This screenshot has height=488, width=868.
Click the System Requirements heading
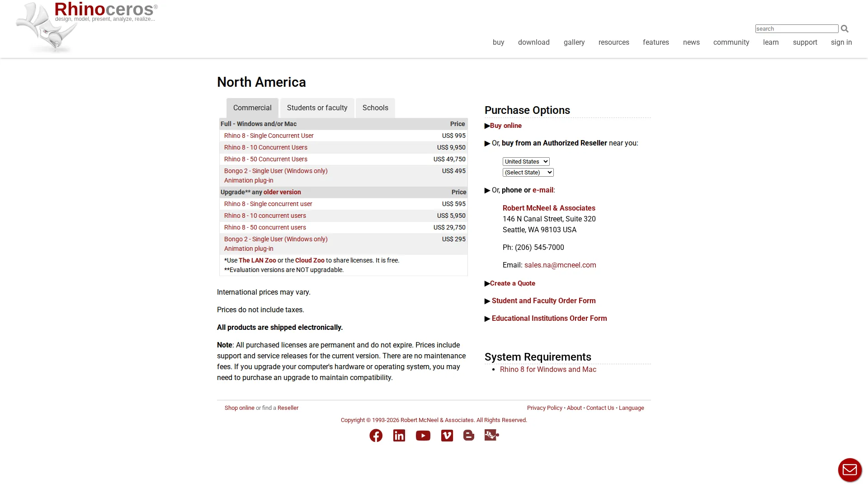point(538,357)
